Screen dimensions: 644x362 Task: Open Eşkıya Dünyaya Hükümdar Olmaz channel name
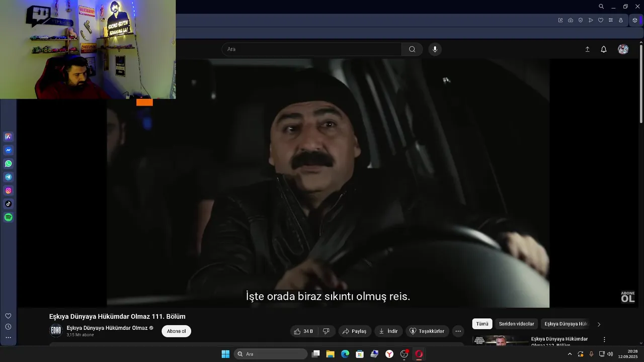(x=107, y=328)
